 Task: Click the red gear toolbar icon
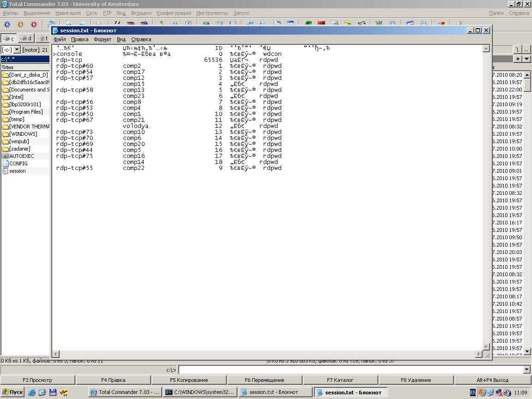(x=34, y=24)
